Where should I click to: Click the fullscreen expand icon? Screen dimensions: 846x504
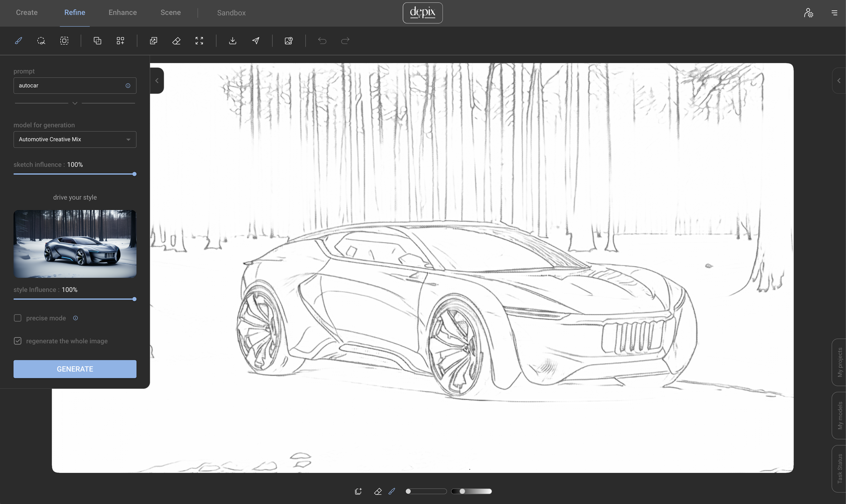coord(199,41)
